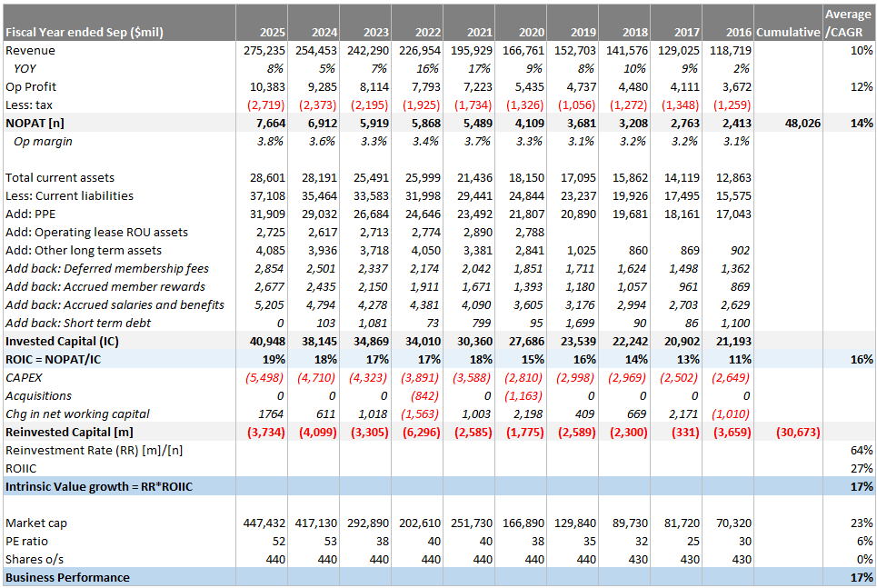This screenshot has width=877, height=588.
Task: Select the Business Performance result 17%
Action: (862, 577)
